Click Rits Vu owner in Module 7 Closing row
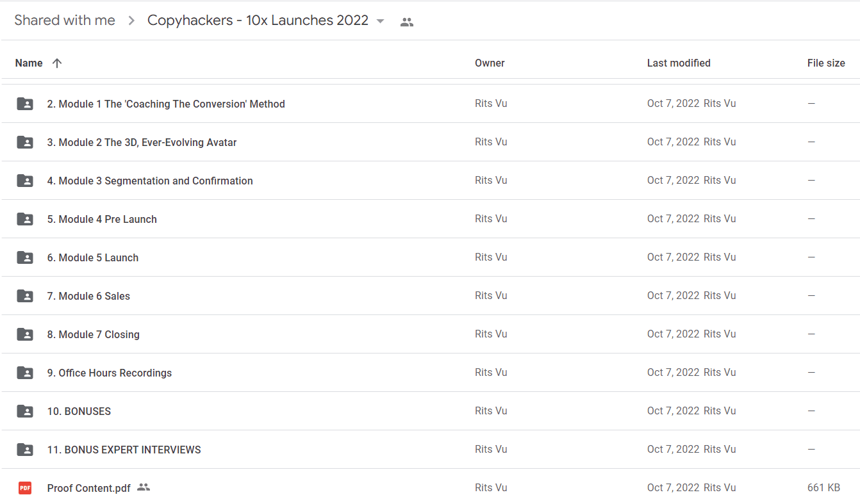This screenshot has width=860, height=504. (x=491, y=334)
